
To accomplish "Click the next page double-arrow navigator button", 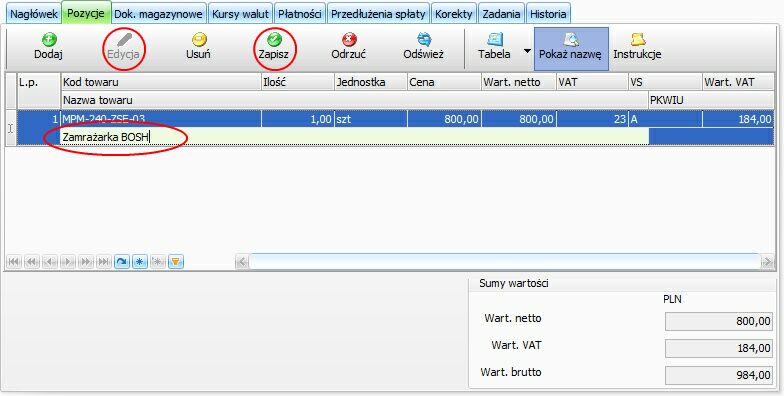I will (86, 262).
